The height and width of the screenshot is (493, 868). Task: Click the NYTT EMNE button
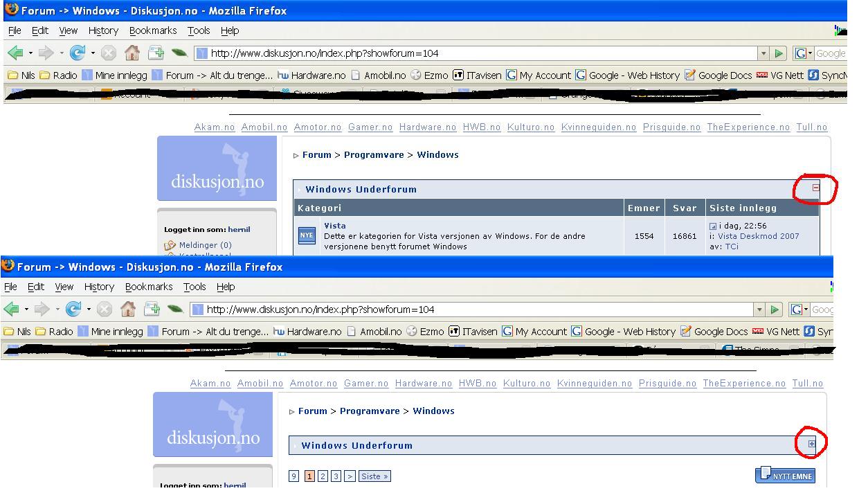(786, 475)
